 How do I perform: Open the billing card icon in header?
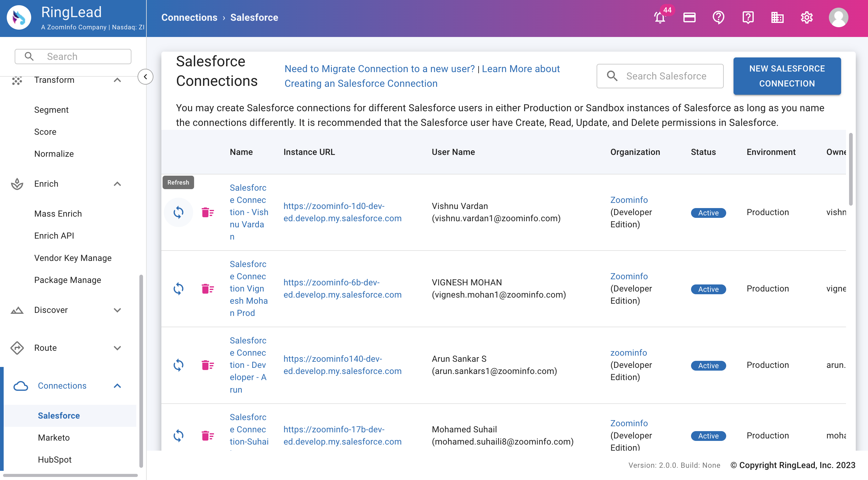[689, 17]
